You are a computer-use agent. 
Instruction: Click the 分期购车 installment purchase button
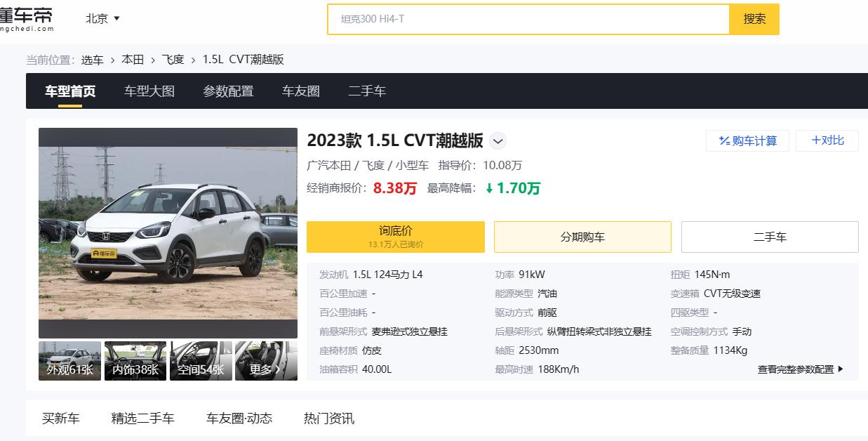tap(582, 237)
